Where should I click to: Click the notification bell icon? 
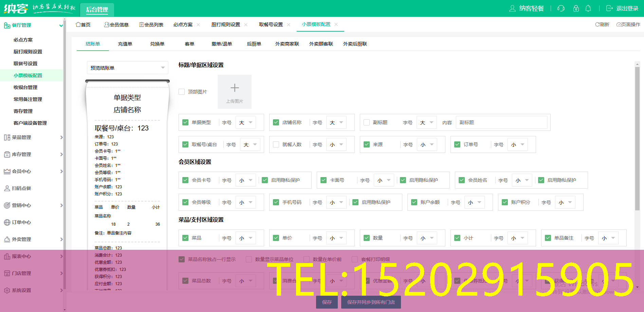tap(589, 8)
